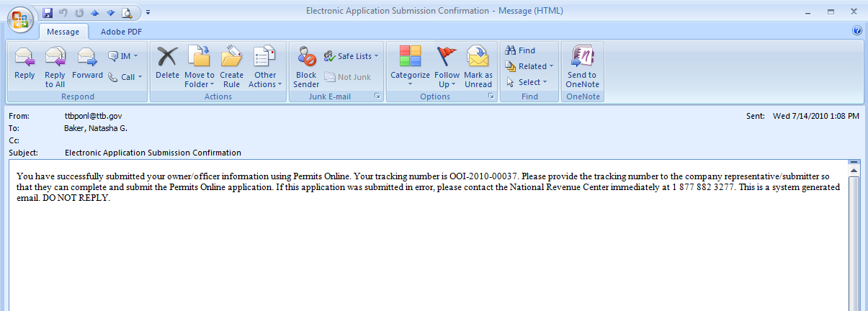This screenshot has height=311, width=868.
Task: Open the IM dropdown
Action: [x=123, y=56]
